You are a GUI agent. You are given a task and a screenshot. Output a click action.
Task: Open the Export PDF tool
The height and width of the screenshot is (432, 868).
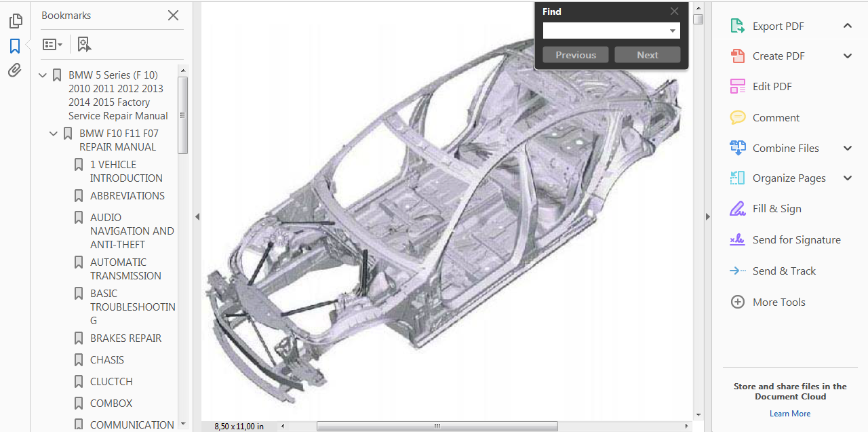(778, 26)
